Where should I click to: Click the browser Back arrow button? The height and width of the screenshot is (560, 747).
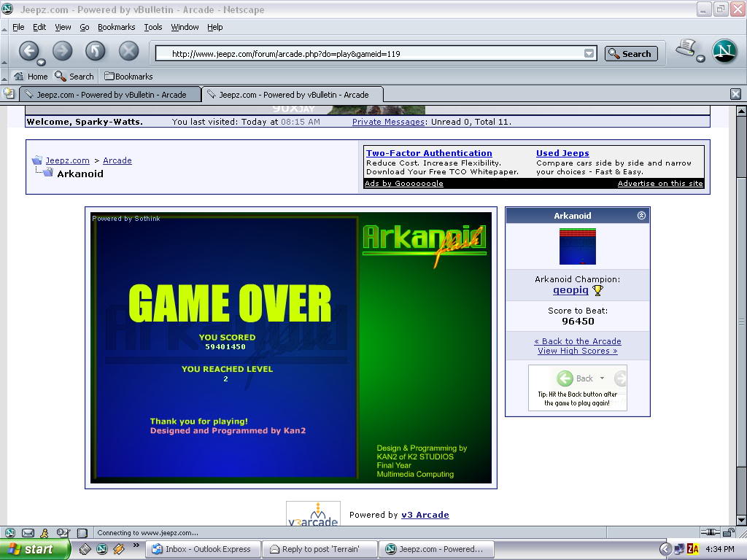click(28, 50)
